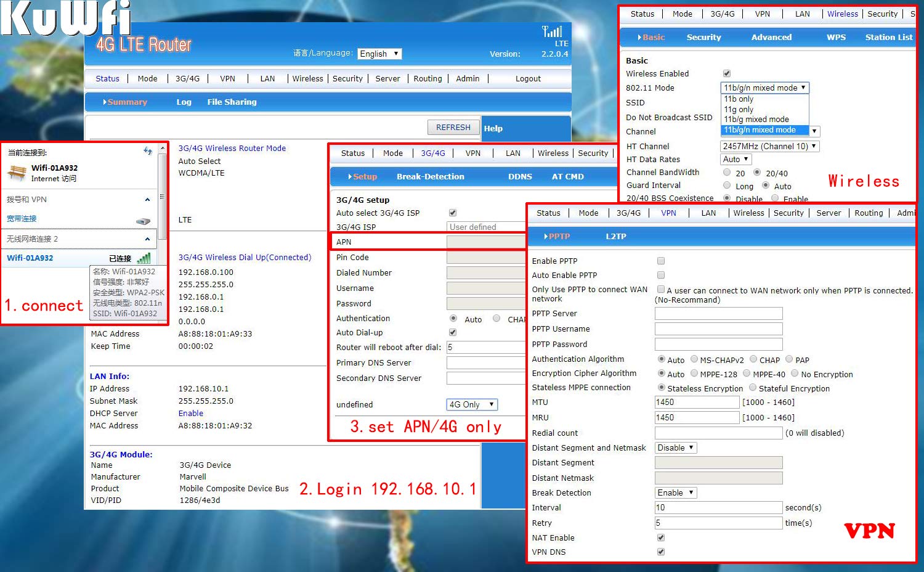The image size is (924, 572).
Task: Click the network refresh arrows icon
Action: point(148,151)
